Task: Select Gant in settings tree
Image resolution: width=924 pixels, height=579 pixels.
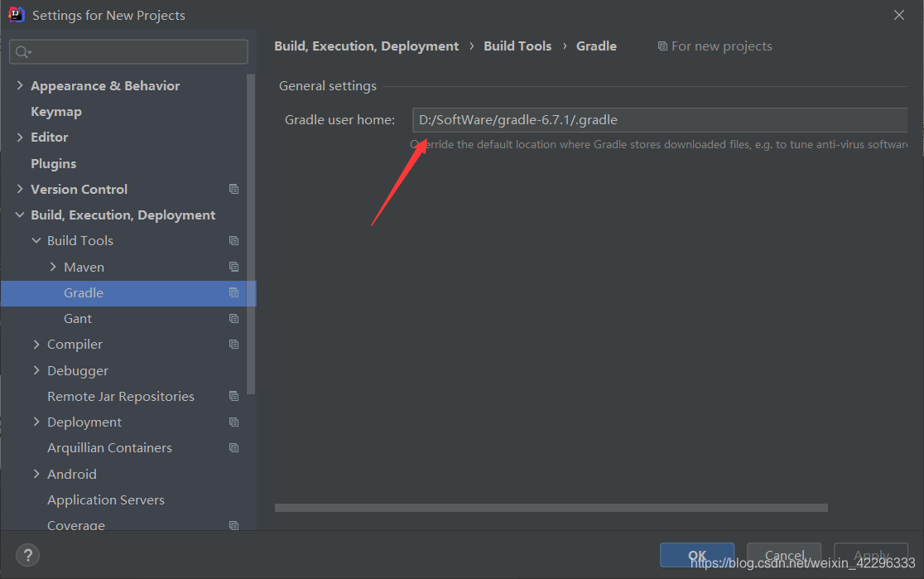Action: point(78,318)
